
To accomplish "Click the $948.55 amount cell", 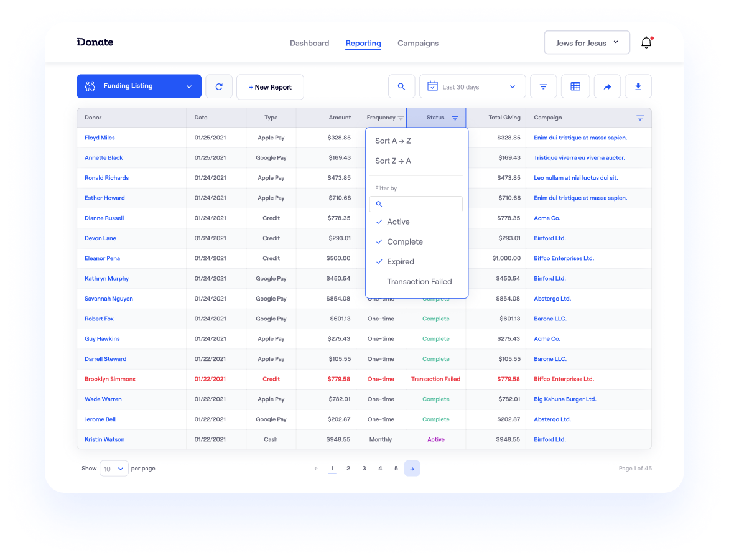I will 338,439.
